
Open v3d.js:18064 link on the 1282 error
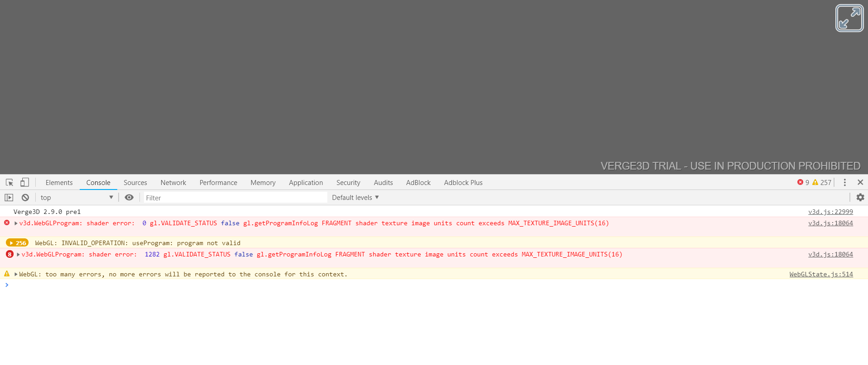coord(830,254)
